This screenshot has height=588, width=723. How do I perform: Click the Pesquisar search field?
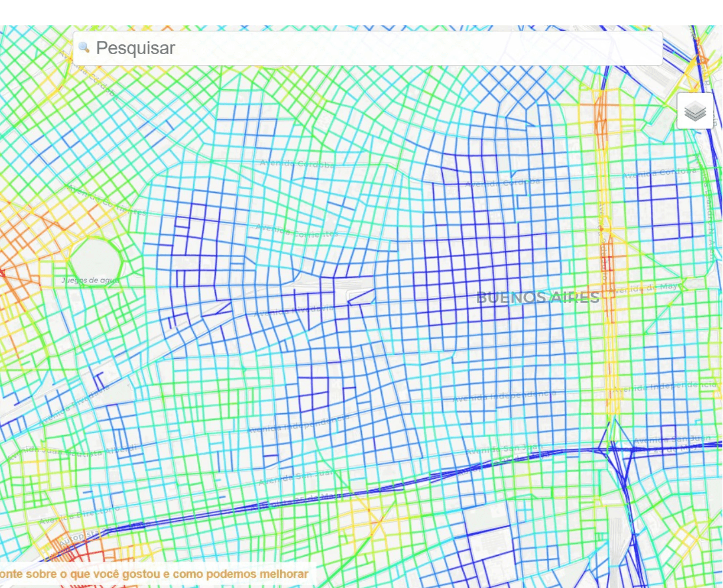[x=368, y=48]
